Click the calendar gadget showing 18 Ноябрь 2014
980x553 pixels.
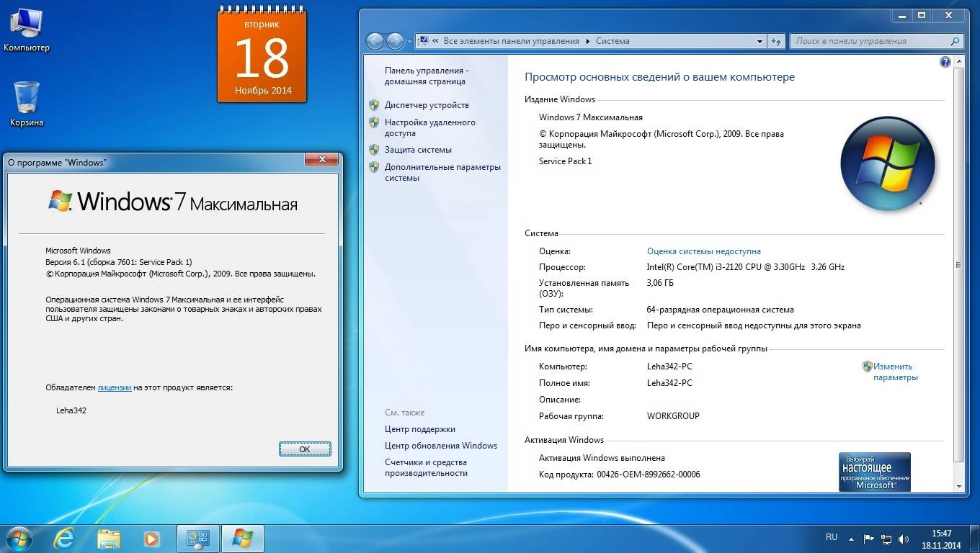pos(262,54)
